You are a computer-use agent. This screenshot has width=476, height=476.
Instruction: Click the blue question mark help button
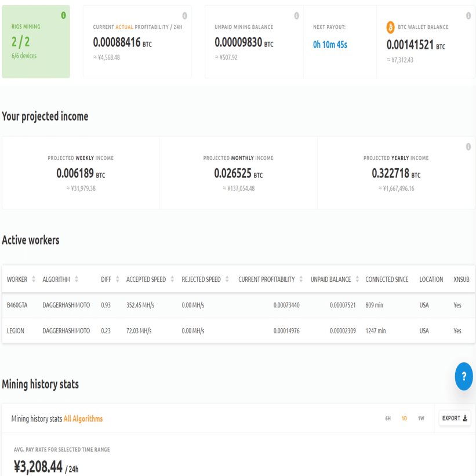[x=463, y=377]
